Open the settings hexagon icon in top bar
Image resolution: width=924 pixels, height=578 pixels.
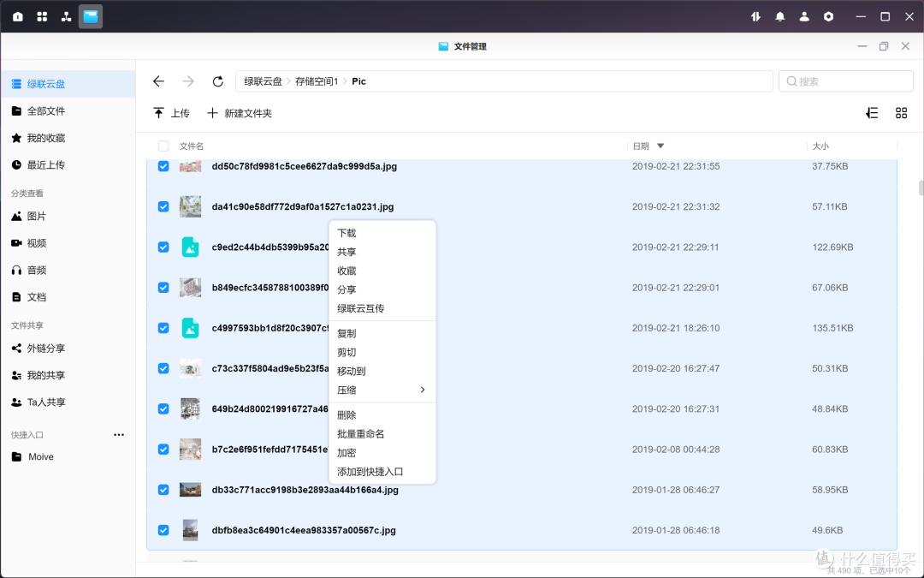(x=828, y=16)
